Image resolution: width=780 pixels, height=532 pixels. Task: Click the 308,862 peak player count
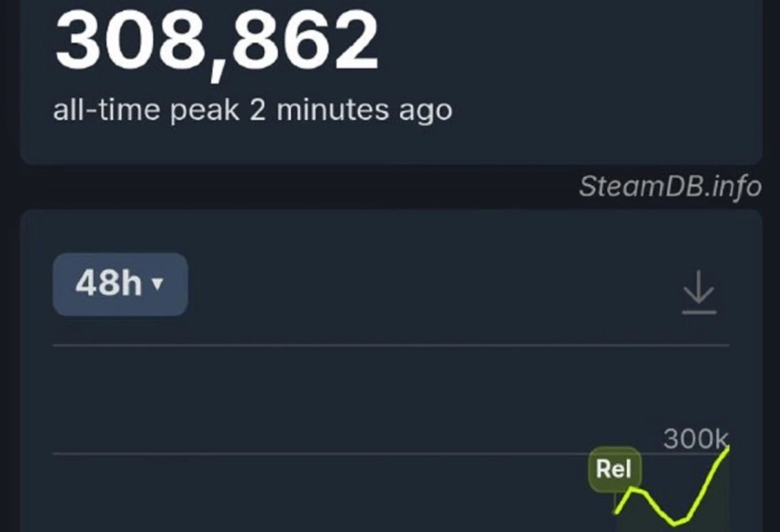point(216,41)
